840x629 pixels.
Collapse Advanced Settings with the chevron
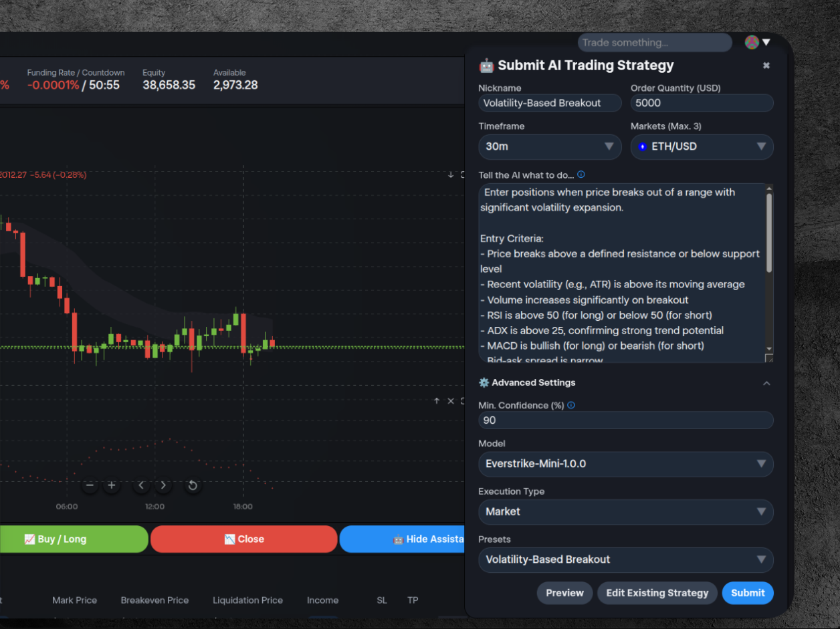coord(766,383)
